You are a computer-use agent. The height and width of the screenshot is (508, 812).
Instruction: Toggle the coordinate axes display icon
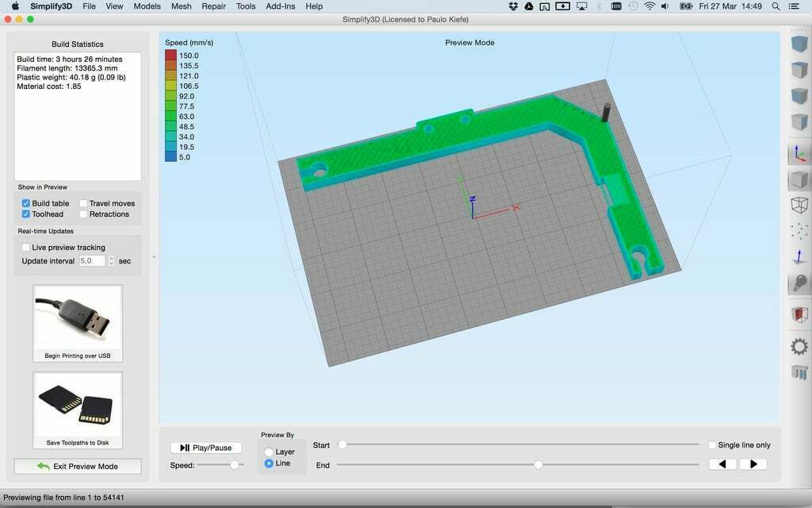point(799,154)
